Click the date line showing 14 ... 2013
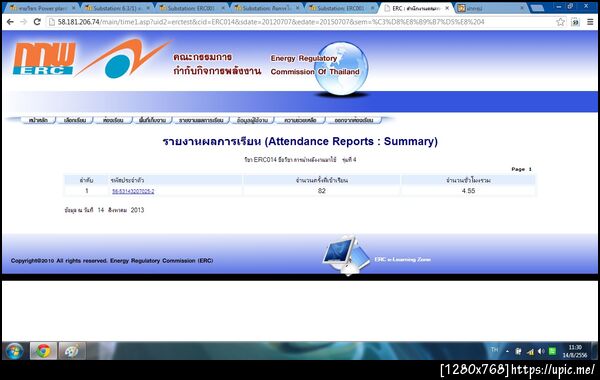 coord(104,210)
